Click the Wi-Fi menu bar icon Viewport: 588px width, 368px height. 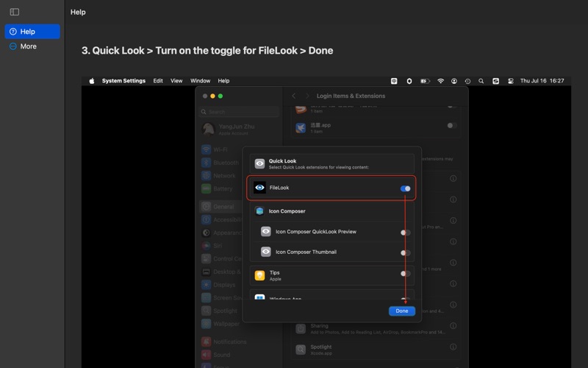440,81
